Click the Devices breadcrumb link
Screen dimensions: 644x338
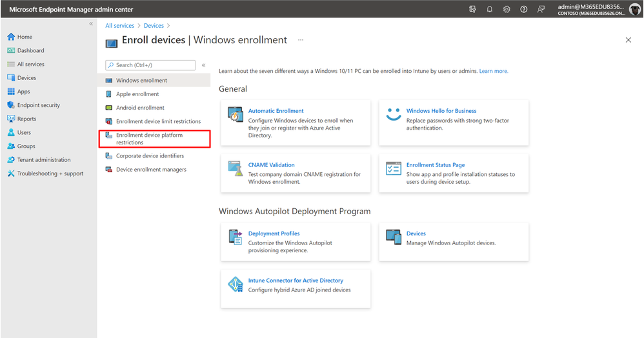(x=154, y=25)
